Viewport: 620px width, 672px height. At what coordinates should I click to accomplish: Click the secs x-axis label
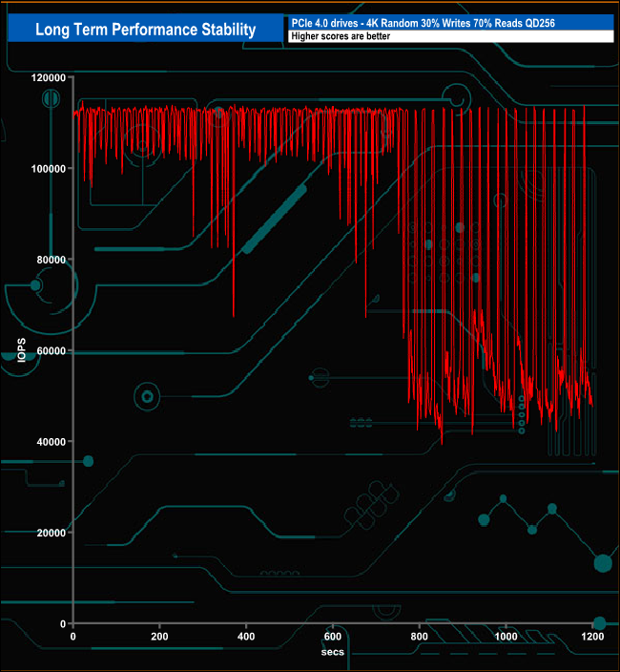click(x=331, y=652)
